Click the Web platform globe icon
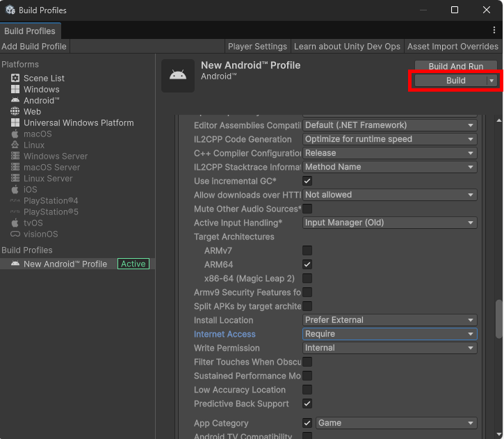Screen dimensions: 504x439 (x=15, y=112)
